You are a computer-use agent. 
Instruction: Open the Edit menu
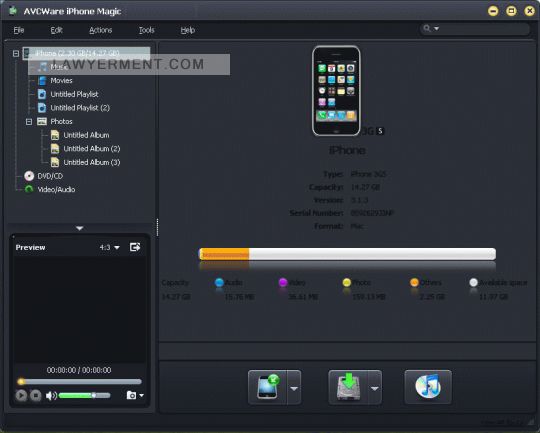point(56,30)
